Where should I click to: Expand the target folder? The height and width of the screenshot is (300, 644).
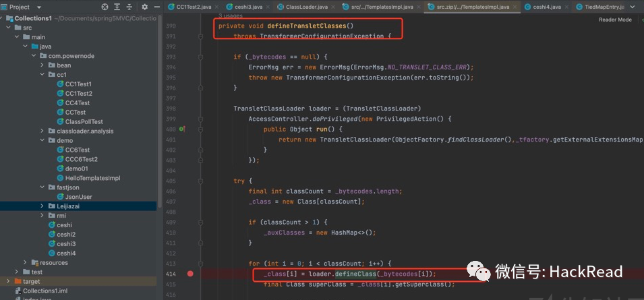click(x=8, y=282)
